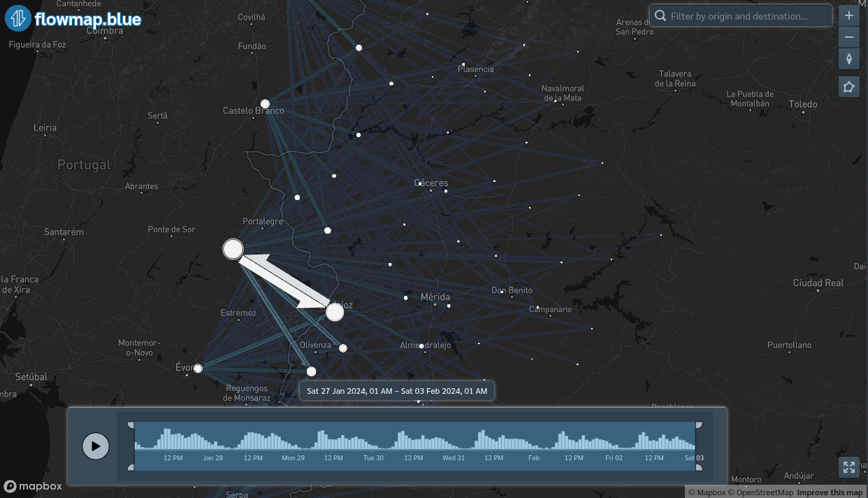Click the search magnifier icon
Viewport: 868px width, 498px height.
click(660, 16)
